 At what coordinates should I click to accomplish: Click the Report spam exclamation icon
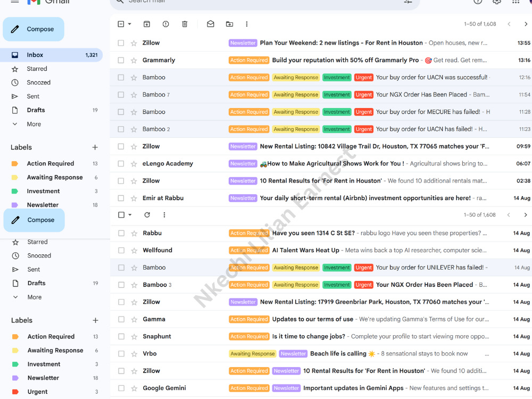165,24
